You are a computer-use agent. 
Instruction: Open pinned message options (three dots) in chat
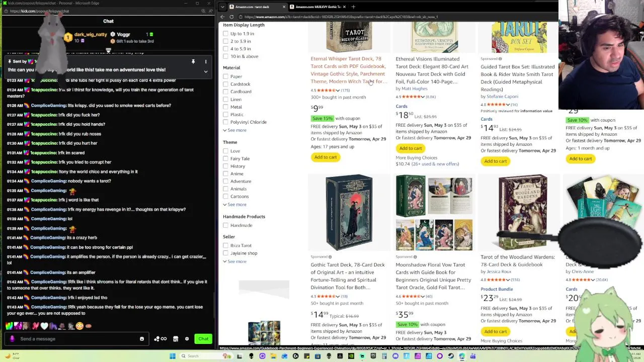click(206, 62)
